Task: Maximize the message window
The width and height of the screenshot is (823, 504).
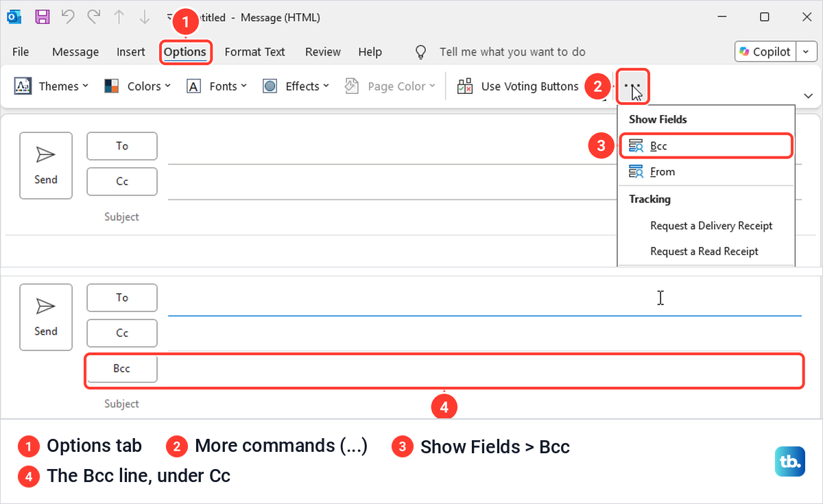Action: pos(765,17)
